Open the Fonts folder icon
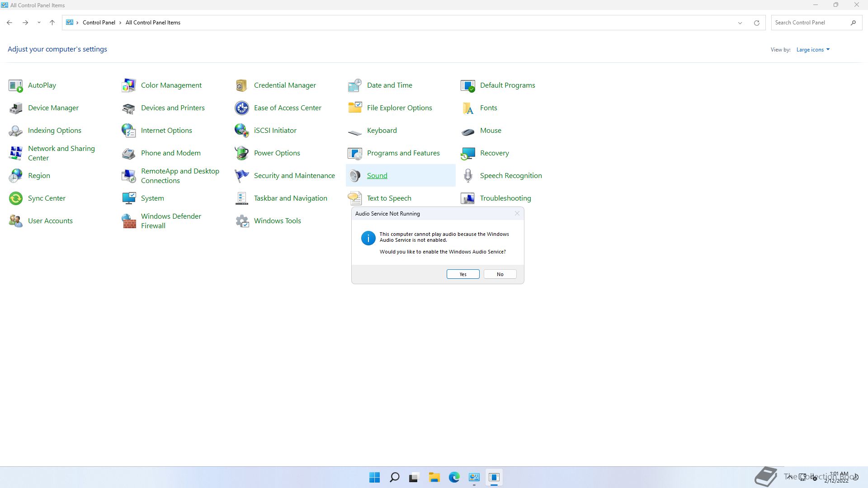The image size is (868, 488). click(467, 108)
